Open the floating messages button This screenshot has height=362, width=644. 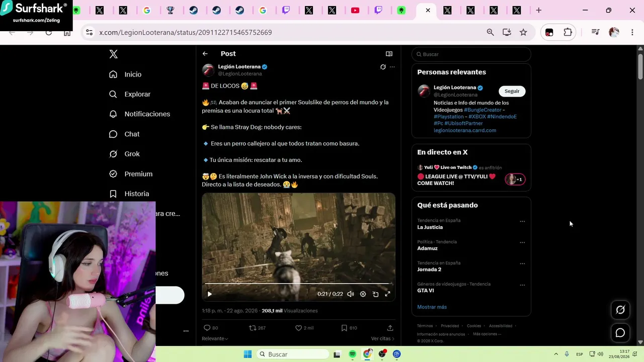pos(620,333)
